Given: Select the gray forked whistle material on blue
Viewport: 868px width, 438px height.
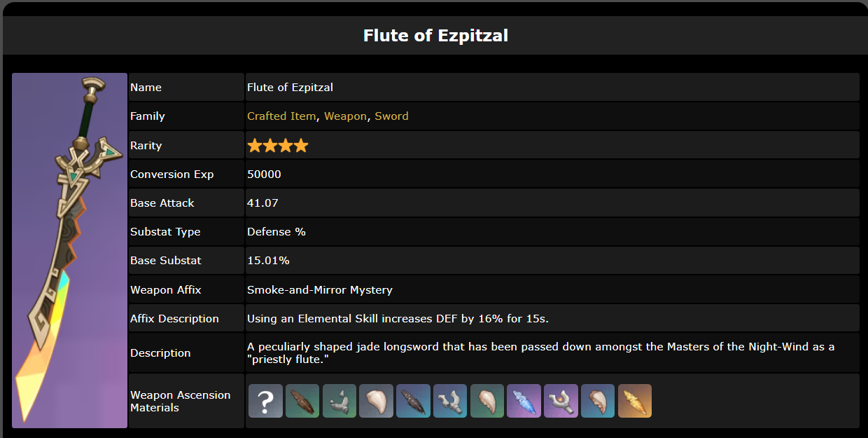Looking at the screenshot, I should 450,401.
